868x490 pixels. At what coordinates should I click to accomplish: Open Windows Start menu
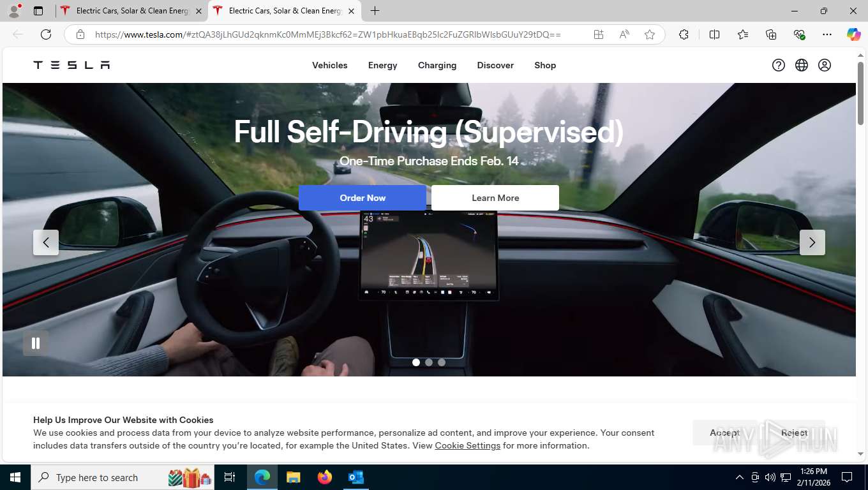click(15, 477)
